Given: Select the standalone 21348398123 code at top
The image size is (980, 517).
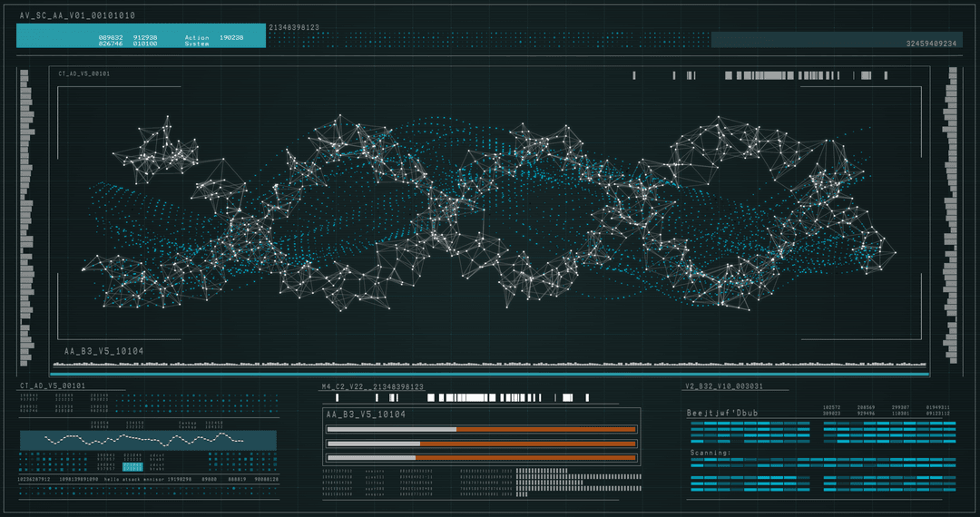Looking at the screenshot, I should [x=294, y=27].
